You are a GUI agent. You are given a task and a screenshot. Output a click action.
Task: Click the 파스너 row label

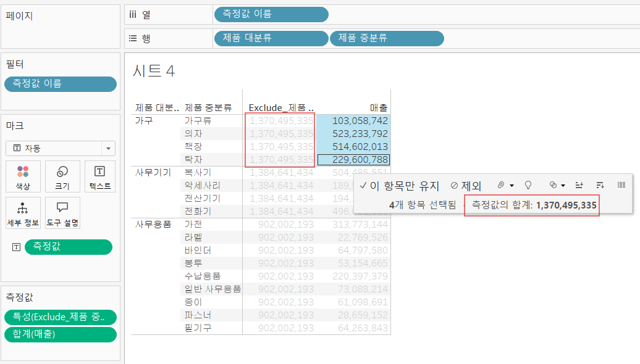pos(198,315)
